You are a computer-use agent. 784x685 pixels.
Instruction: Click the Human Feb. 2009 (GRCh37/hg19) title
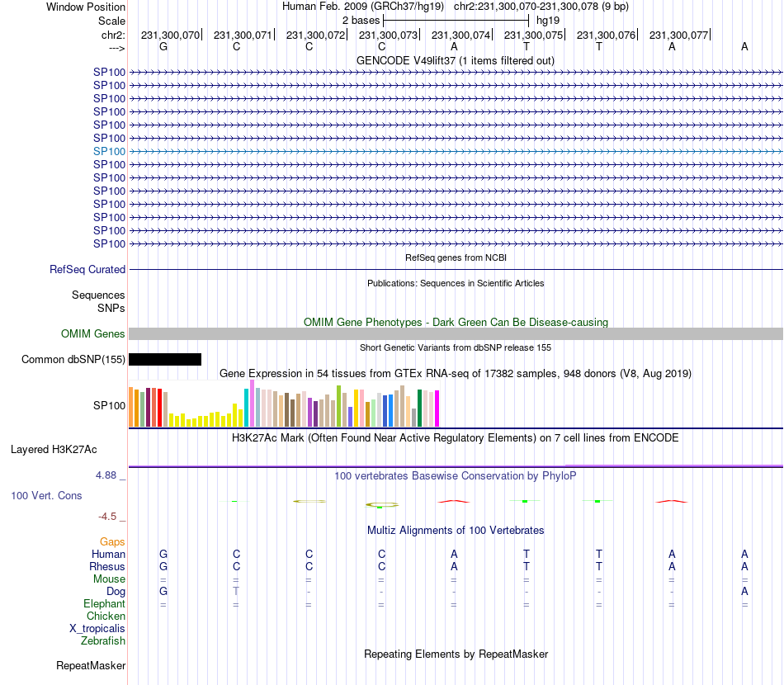coord(363,7)
